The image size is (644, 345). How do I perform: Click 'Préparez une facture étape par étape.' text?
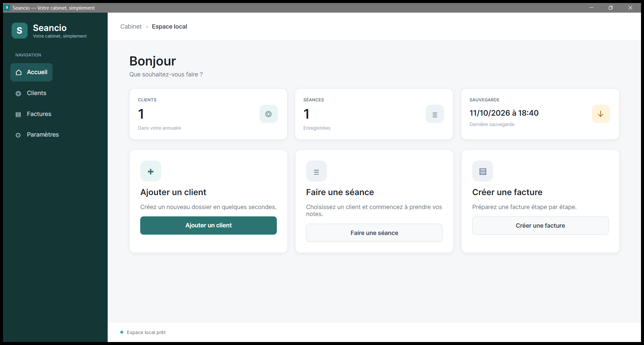coord(524,207)
